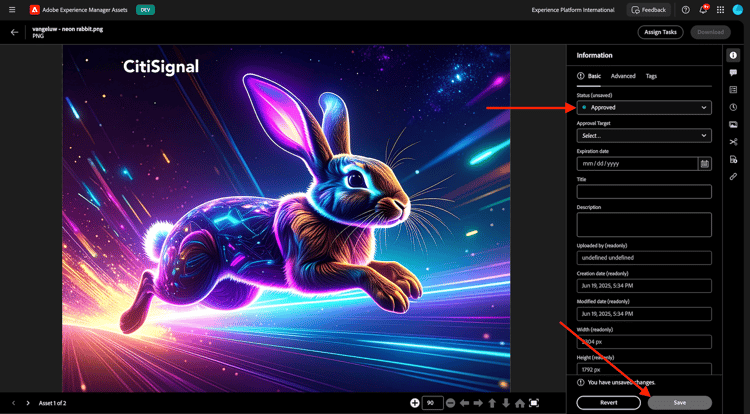
Task: Click the zoom out minus icon
Action: click(451, 403)
